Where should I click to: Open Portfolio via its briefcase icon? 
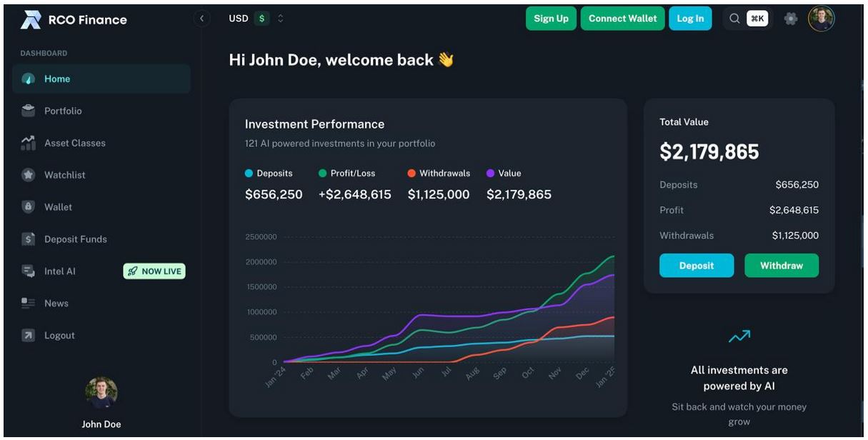[29, 111]
